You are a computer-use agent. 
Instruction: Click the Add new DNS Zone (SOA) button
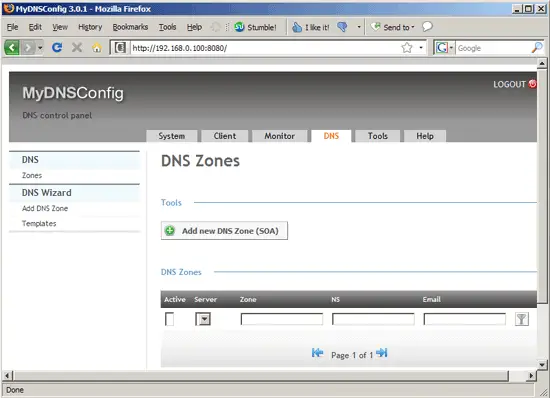[224, 231]
